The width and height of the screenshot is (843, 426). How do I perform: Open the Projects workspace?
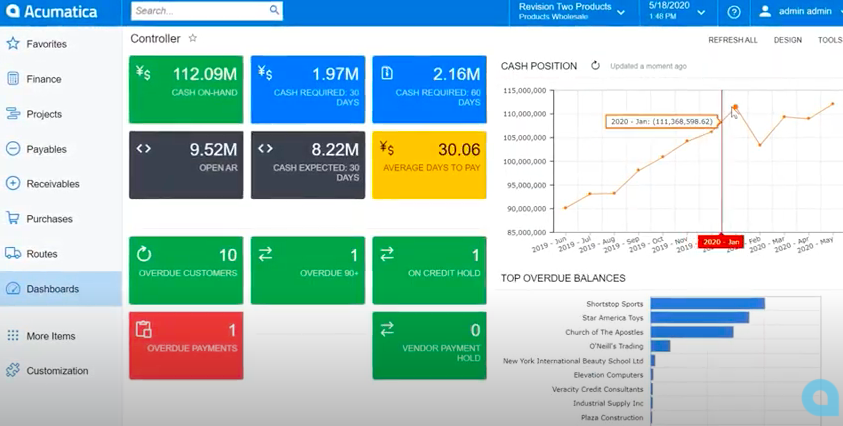(44, 114)
